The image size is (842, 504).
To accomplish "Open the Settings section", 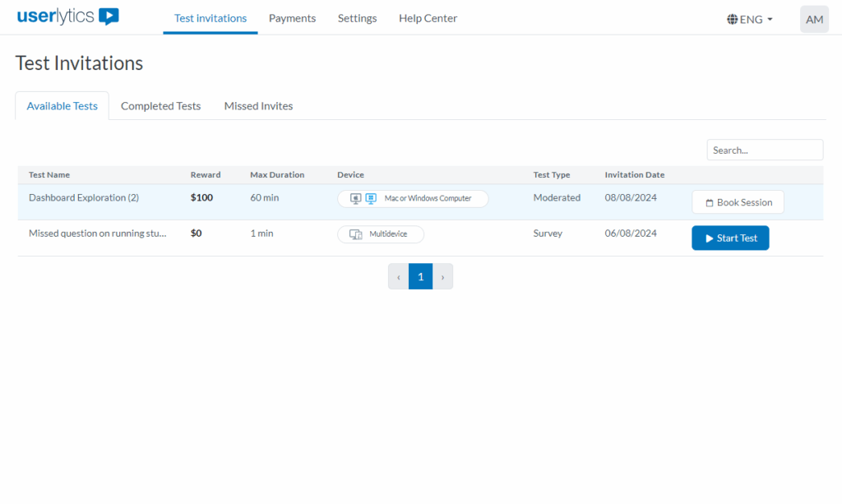I will point(357,18).
